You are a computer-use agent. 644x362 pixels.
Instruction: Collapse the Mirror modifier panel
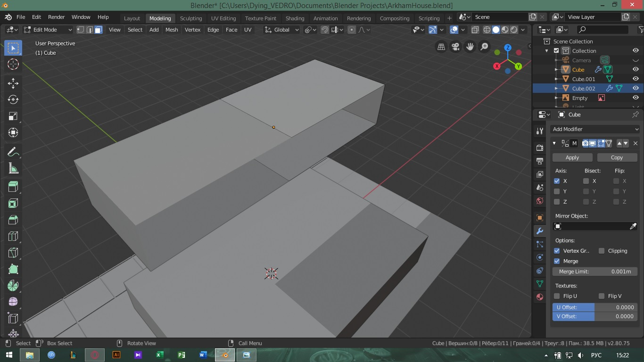pyautogui.click(x=554, y=143)
